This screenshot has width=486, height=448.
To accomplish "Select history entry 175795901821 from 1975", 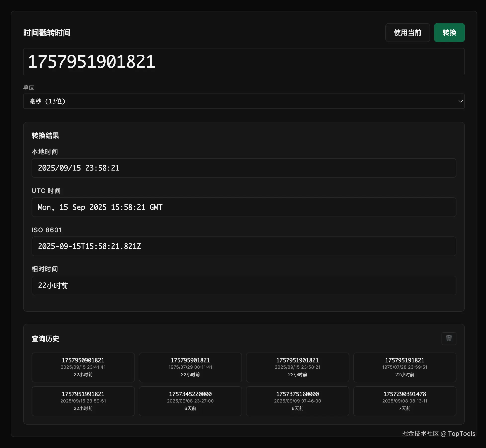I will 190,367.
